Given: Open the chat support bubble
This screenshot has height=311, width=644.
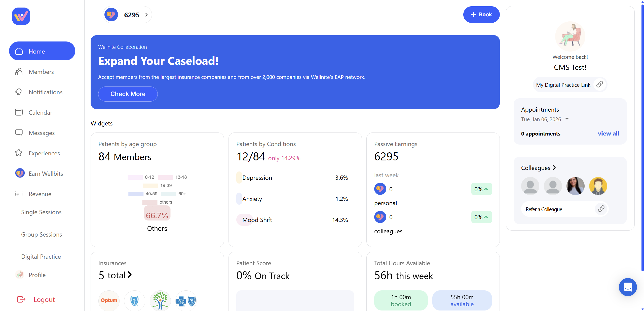Looking at the screenshot, I should (x=628, y=287).
